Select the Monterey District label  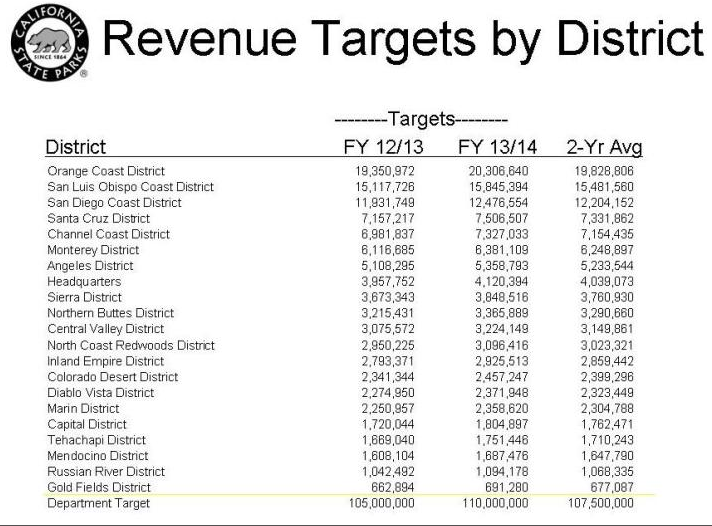click(93, 250)
